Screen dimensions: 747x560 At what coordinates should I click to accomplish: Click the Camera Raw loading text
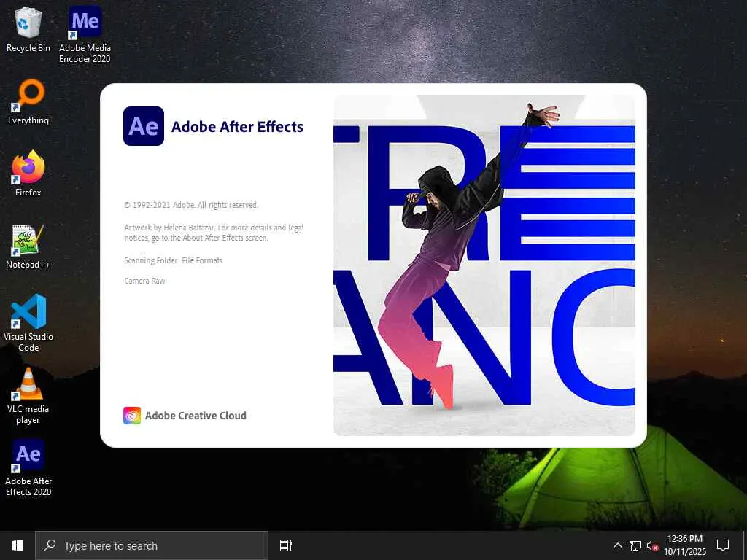[x=144, y=281]
